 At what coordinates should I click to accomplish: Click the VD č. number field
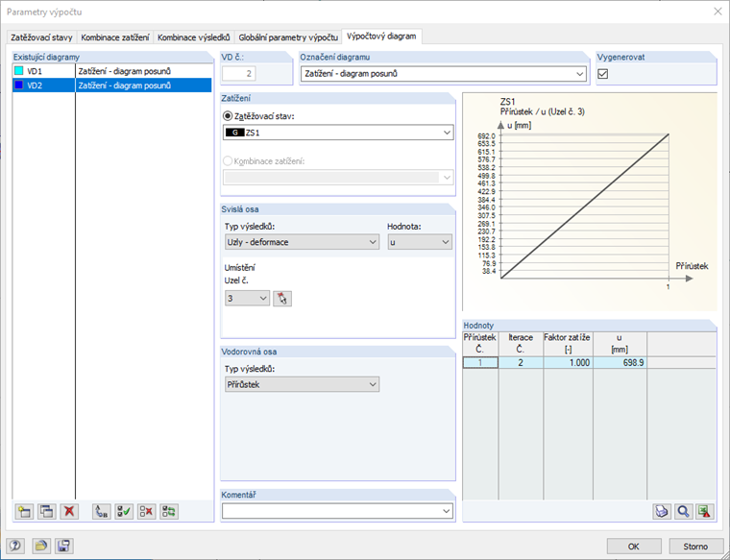[x=239, y=74]
